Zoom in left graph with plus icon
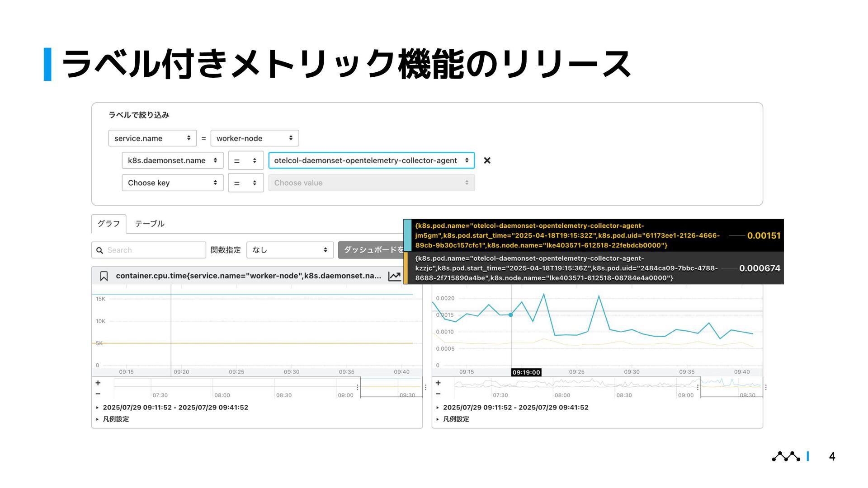Viewport: 868px width, 488px height. [98, 383]
